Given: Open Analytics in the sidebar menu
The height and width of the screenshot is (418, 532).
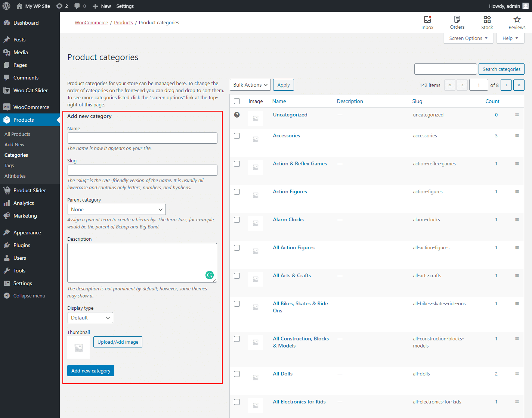Looking at the screenshot, I should [24, 203].
